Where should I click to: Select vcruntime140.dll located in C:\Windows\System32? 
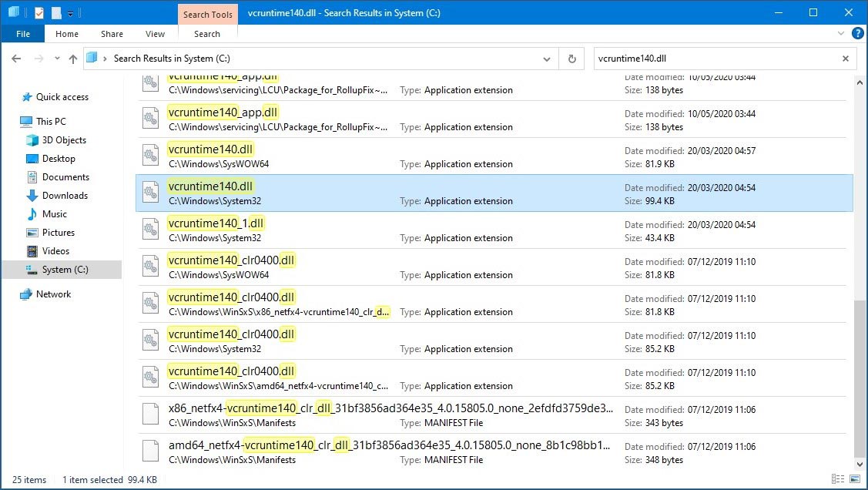(x=494, y=193)
